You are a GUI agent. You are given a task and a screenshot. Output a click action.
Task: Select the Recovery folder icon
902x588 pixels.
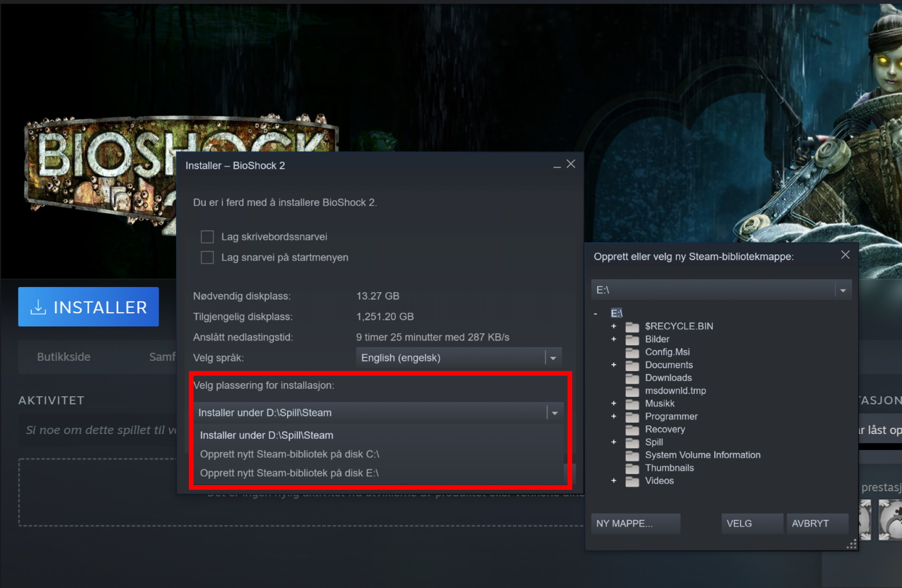click(x=632, y=429)
